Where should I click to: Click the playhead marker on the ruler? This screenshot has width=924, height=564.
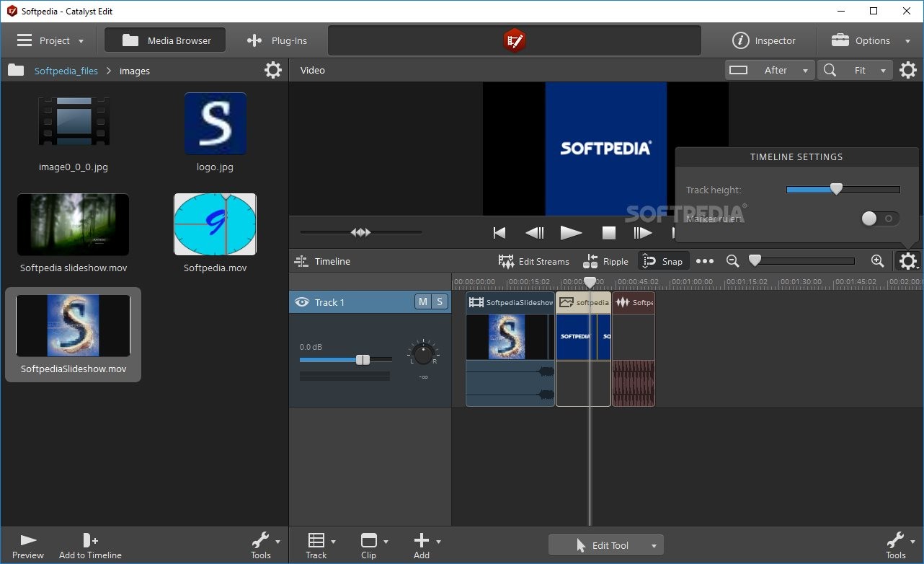pyautogui.click(x=590, y=282)
